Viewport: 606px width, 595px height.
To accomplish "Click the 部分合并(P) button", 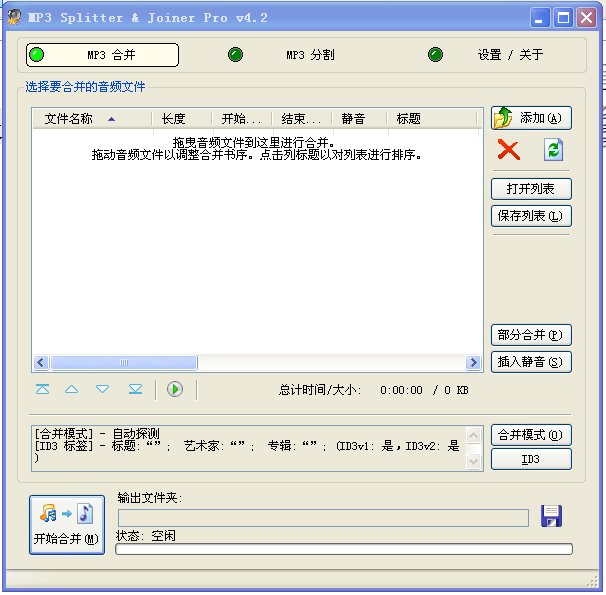I will [x=531, y=335].
